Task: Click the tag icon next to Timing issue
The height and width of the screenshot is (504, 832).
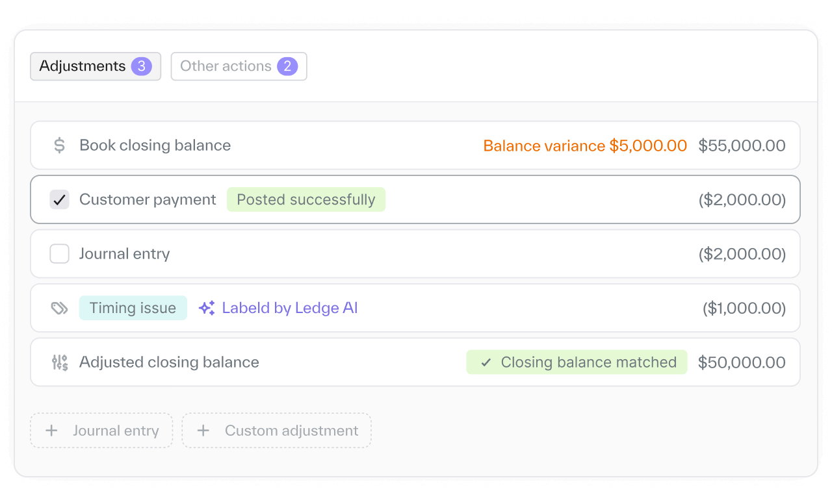Action: click(x=59, y=308)
